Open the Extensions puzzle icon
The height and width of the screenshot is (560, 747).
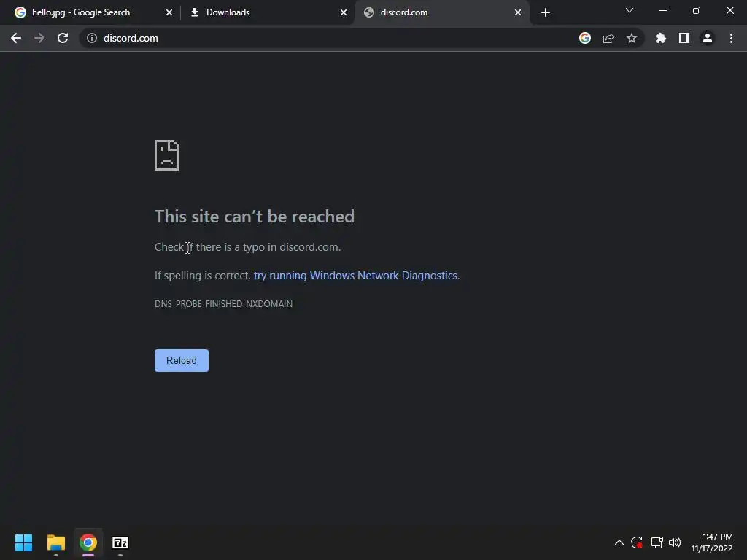(660, 38)
